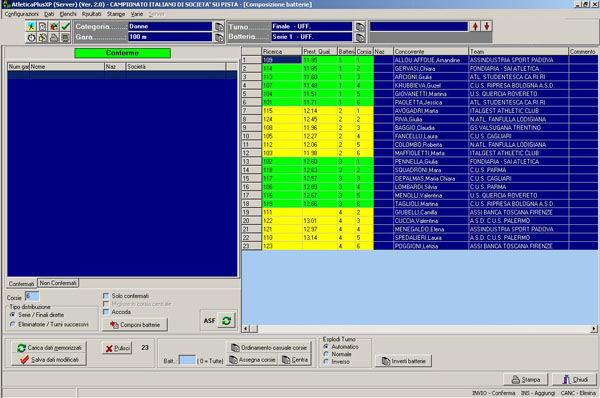Open Batteria selector next to Serie 1
The image size is (600, 398).
coord(360,37)
